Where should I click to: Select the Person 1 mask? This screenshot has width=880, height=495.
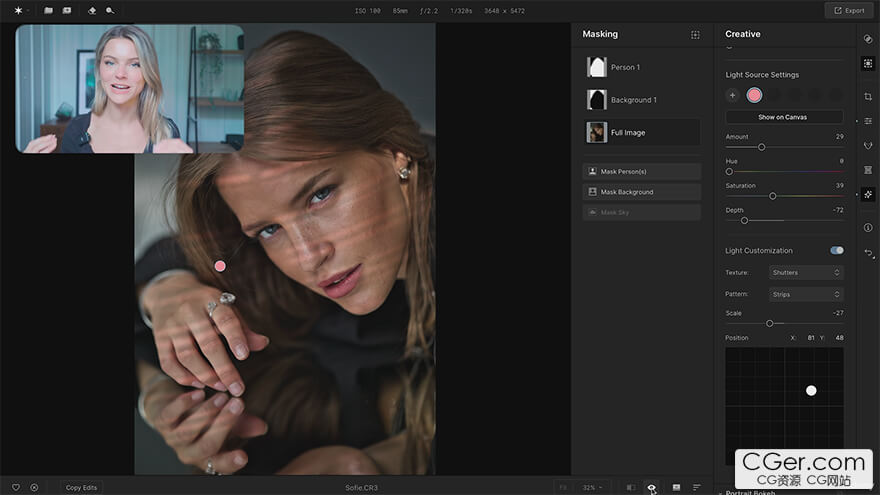tap(643, 67)
